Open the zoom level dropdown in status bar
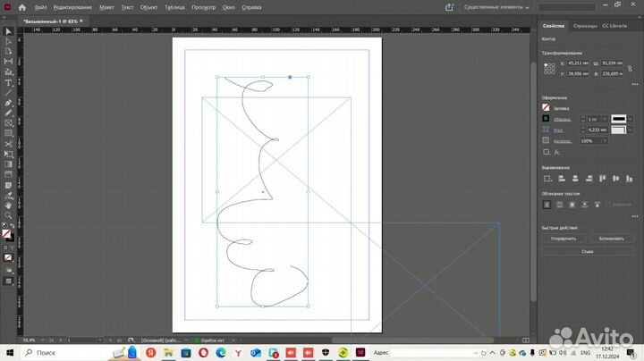The width and height of the screenshot is (644, 361). pos(42,340)
